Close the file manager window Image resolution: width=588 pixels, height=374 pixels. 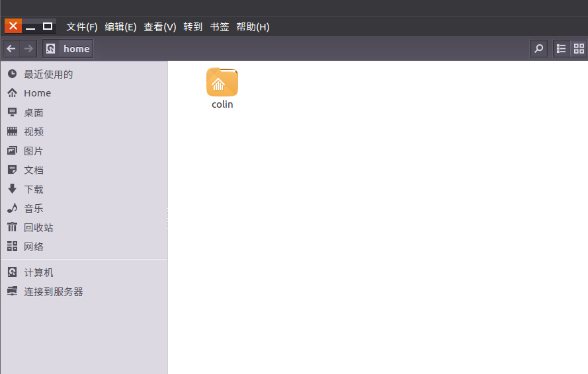pyautogui.click(x=13, y=26)
